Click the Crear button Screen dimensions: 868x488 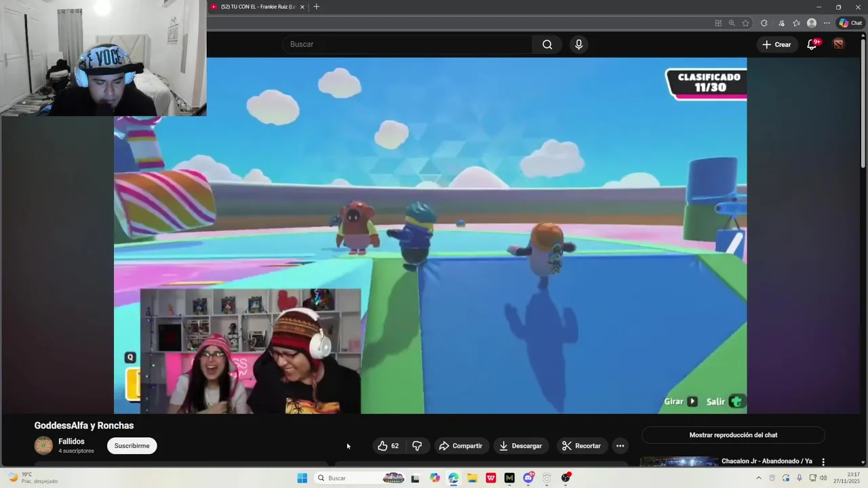pyautogui.click(x=776, y=45)
